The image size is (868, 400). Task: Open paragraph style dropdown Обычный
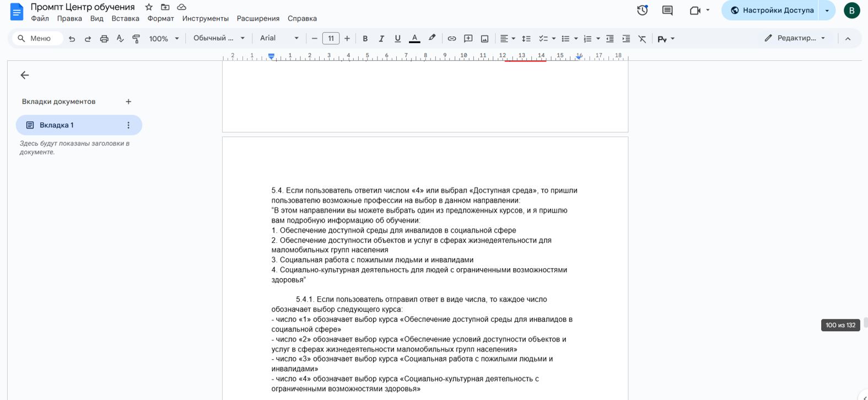click(x=219, y=38)
